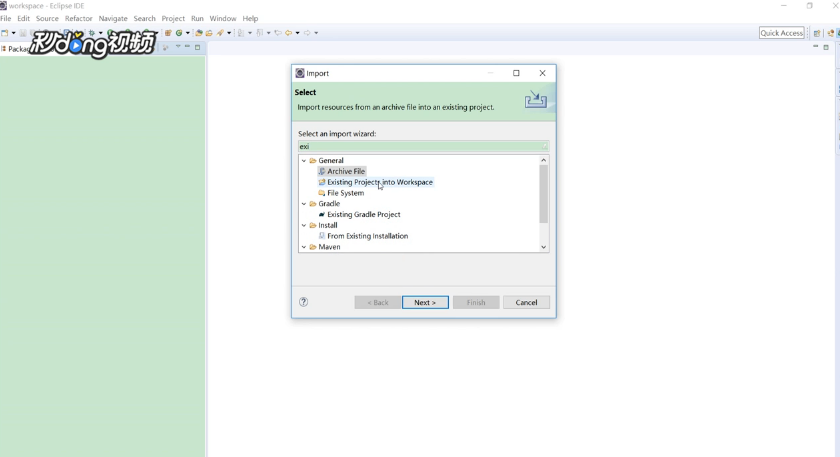This screenshot has height=457, width=840.
Task: Click the Forward navigation arrow icon
Action: pos(307,33)
